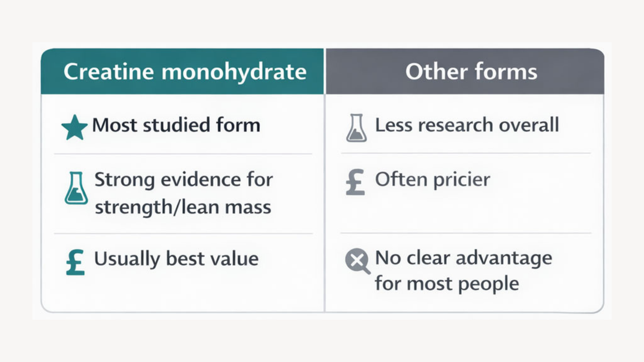The width and height of the screenshot is (644, 362).
Task: Click the word Other in gray header
Action: point(437,71)
